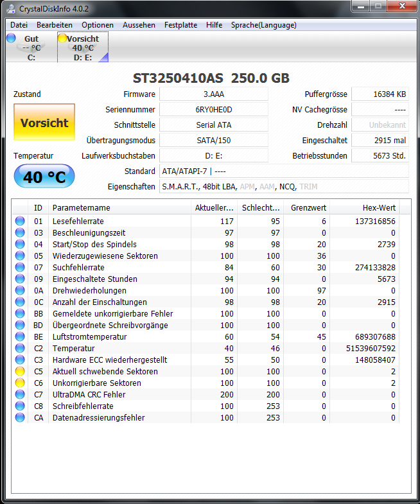Select the UltraDMA CRC Fehler row text
The height and width of the screenshot is (504, 420).
click(x=89, y=395)
